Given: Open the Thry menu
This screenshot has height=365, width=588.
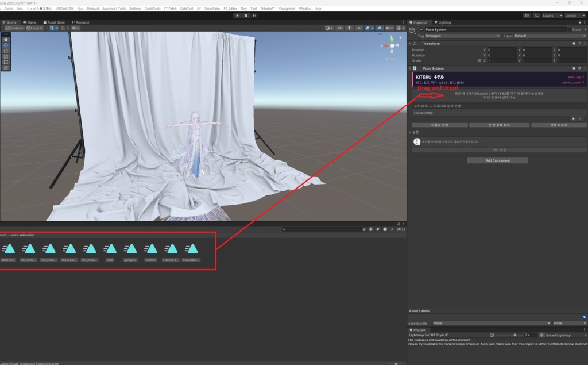Looking at the screenshot, I should 243,9.
